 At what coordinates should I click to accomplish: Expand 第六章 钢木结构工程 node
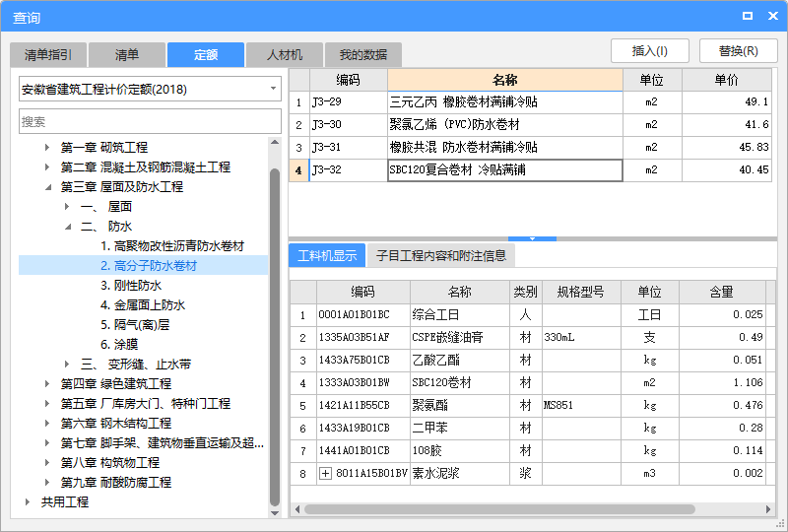tap(46, 423)
